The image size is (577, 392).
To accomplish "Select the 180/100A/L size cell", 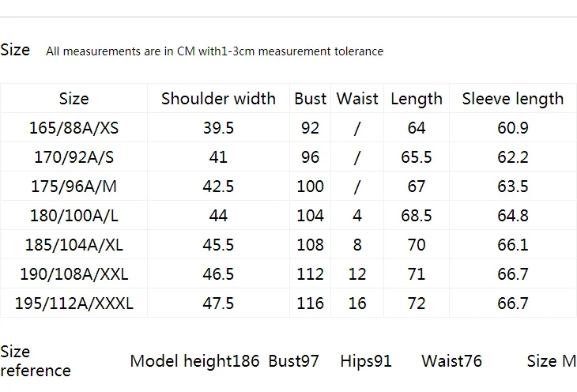I will pos(74,215).
